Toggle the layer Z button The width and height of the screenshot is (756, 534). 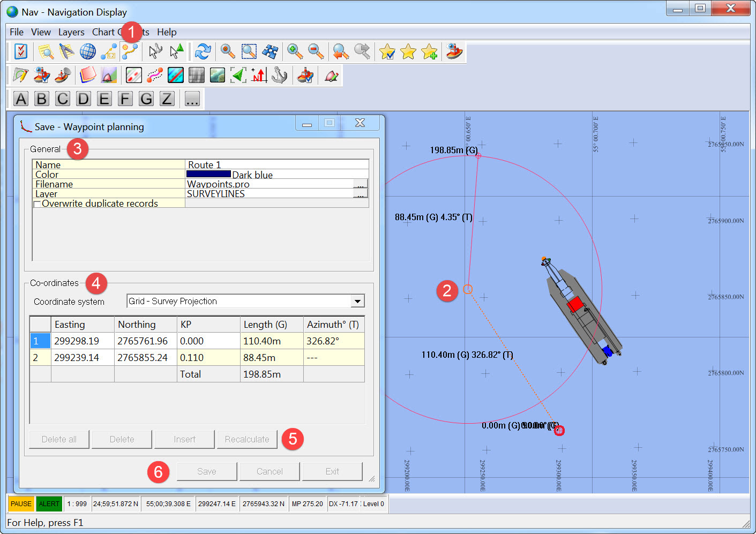[167, 99]
